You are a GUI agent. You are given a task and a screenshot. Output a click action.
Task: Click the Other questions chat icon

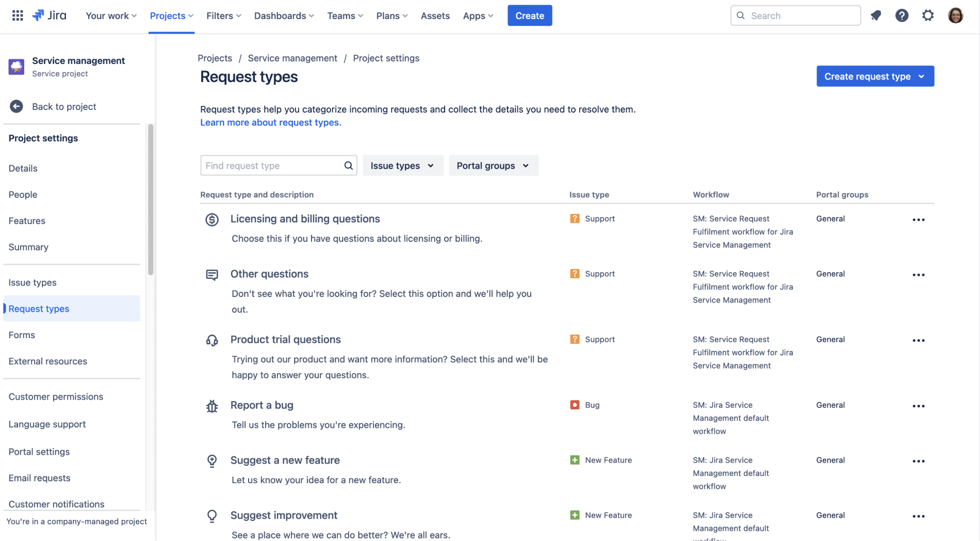coord(212,275)
